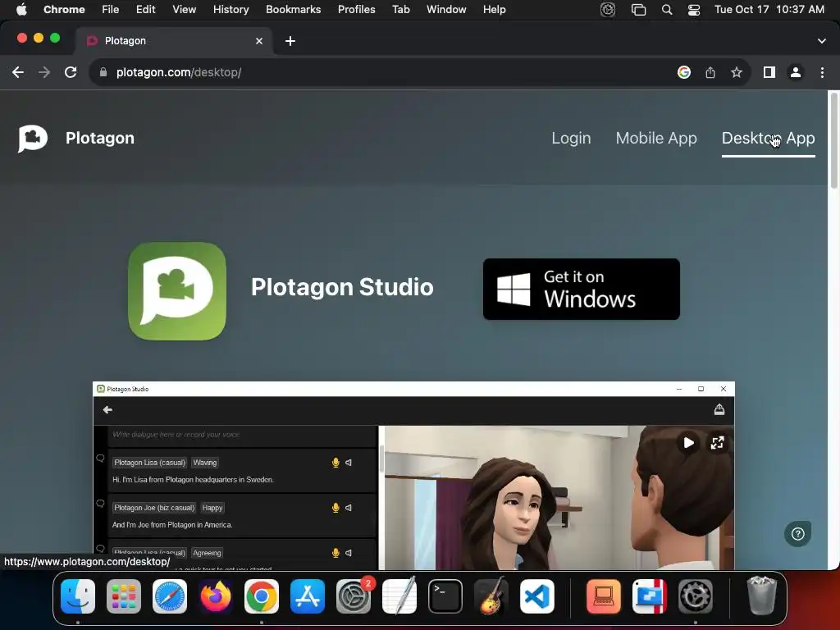Open the Help menu

coord(495,10)
